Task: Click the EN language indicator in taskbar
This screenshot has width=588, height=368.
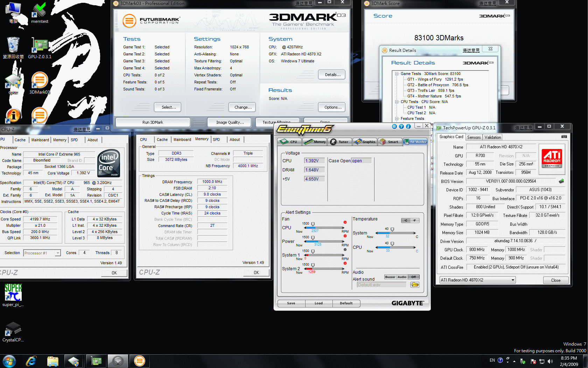Action: (x=492, y=360)
